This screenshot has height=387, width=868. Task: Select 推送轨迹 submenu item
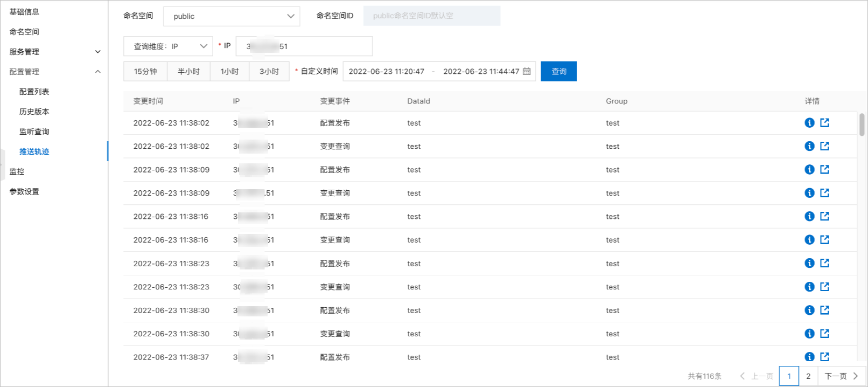point(34,151)
